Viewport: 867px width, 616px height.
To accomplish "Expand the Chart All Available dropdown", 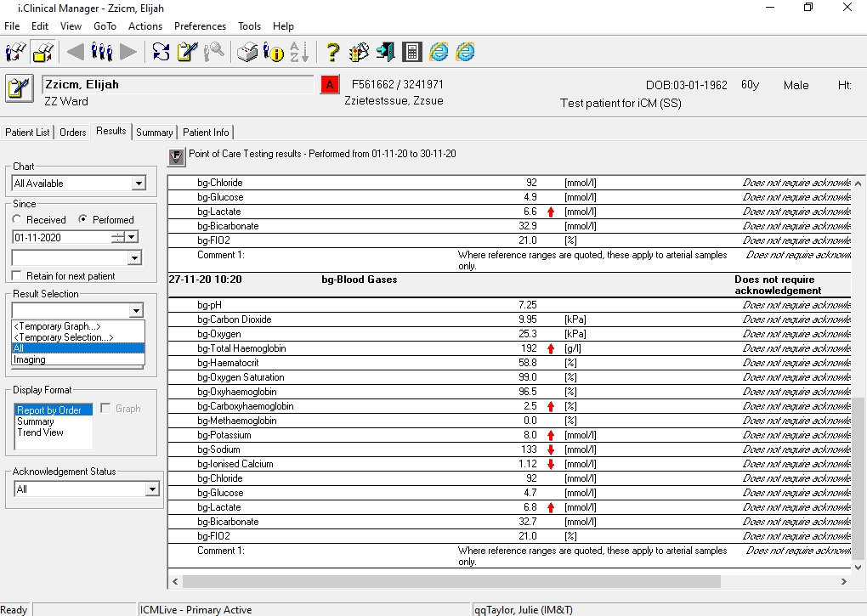I will point(139,184).
